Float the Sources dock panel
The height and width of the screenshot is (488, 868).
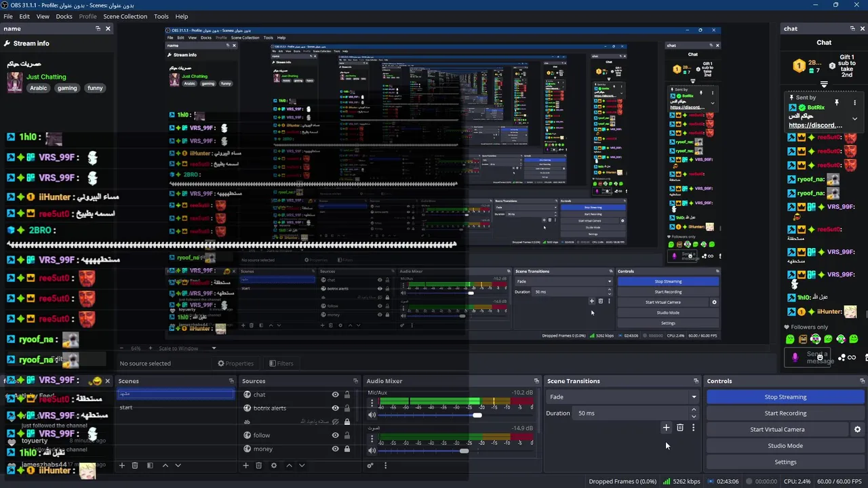click(355, 381)
